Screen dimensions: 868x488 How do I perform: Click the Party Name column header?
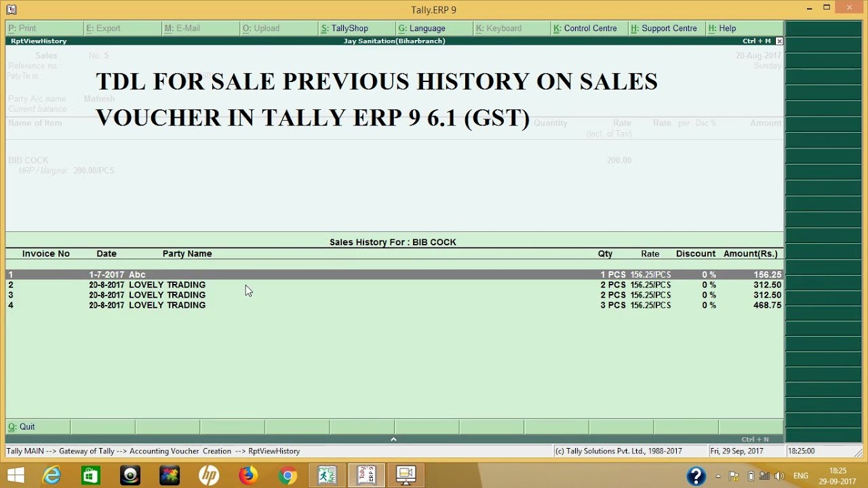[x=187, y=253]
